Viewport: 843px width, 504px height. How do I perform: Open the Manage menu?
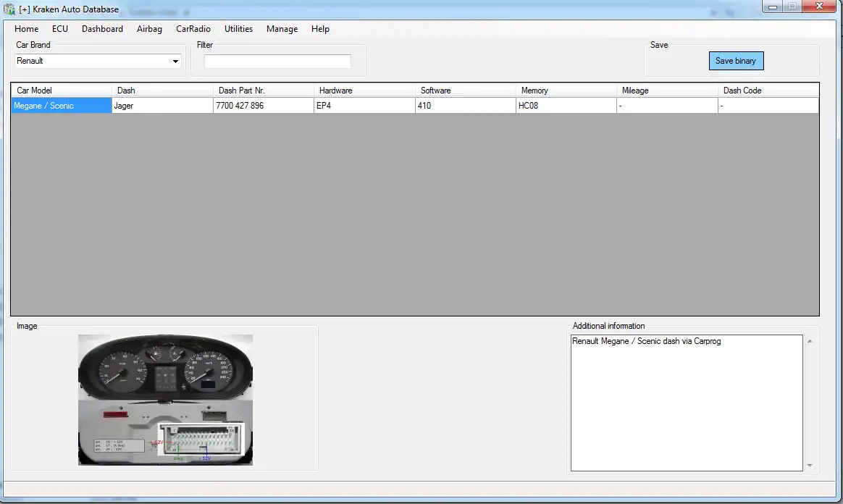click(282, 29)
